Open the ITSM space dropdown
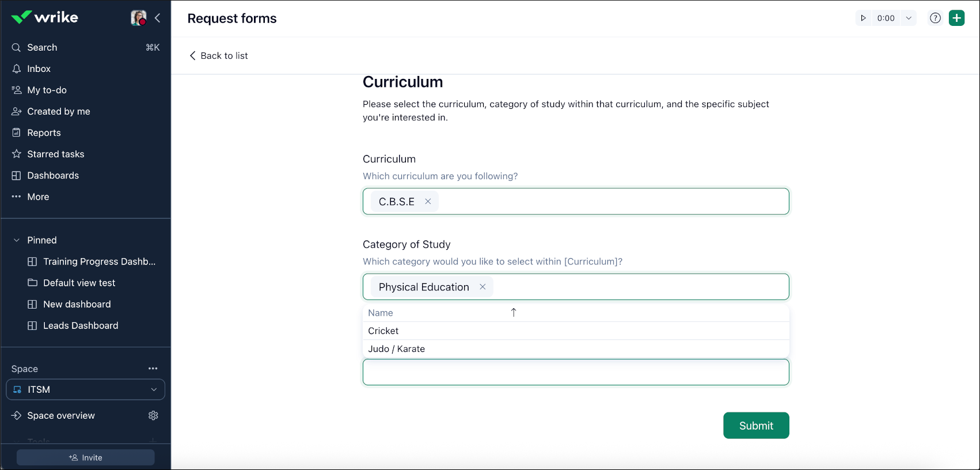 [86, 389]
